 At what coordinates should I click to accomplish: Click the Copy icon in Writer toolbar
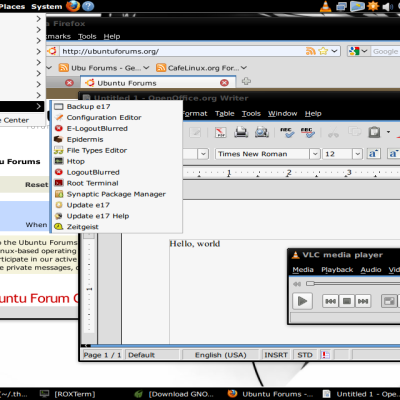[x=354, y=131]
